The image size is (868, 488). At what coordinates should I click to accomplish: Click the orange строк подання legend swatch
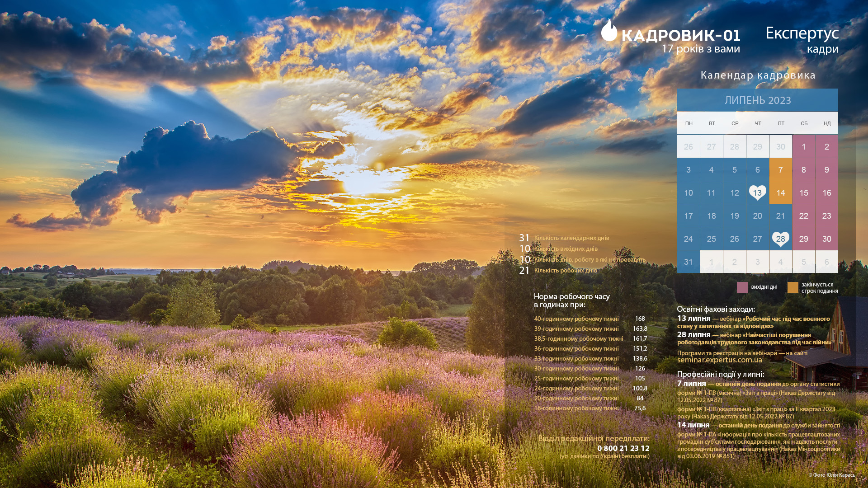(x=793, y=287)
